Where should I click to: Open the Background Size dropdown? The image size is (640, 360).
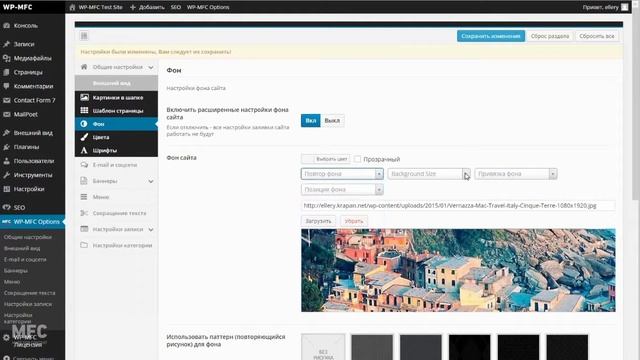pyautogui.click(x=429, y=174)
